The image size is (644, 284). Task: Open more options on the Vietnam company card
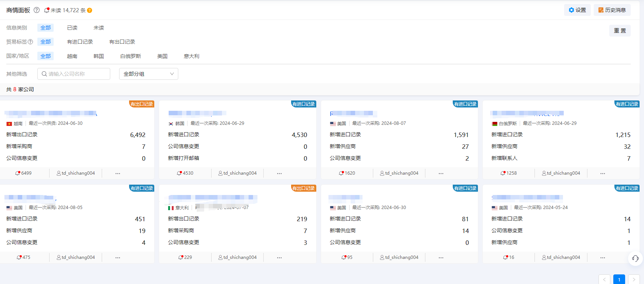pos(118,173)
